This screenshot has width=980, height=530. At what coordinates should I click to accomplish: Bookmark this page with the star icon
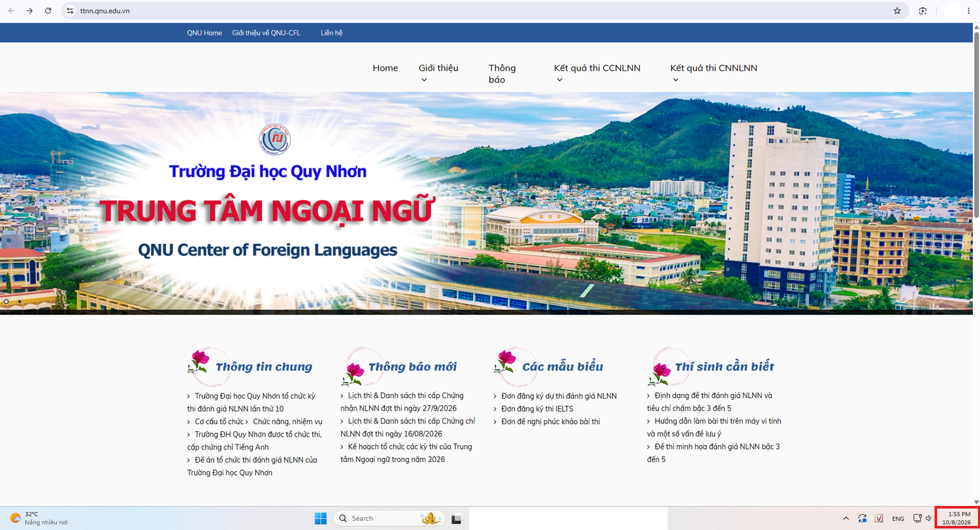(x=897, y=10)
